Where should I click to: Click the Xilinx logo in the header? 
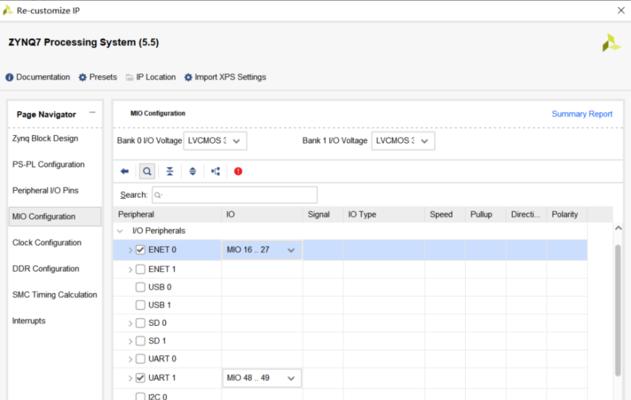[x=611, y=43]
